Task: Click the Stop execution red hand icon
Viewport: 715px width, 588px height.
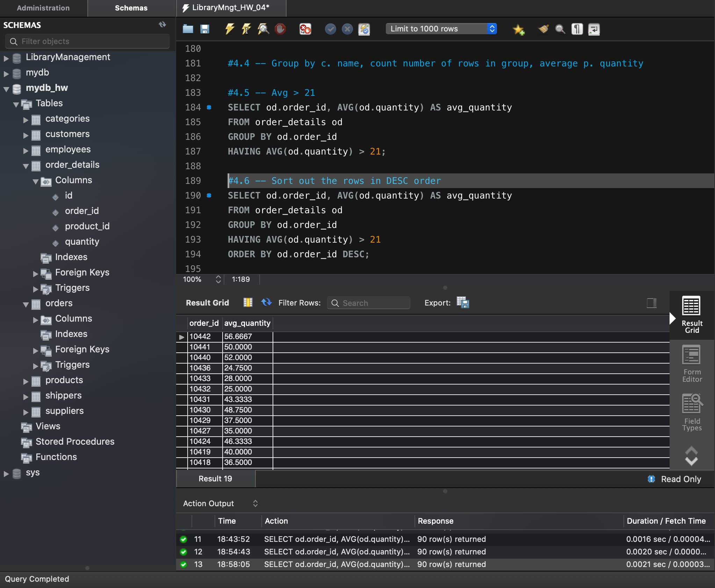Action: coord(280,29)
